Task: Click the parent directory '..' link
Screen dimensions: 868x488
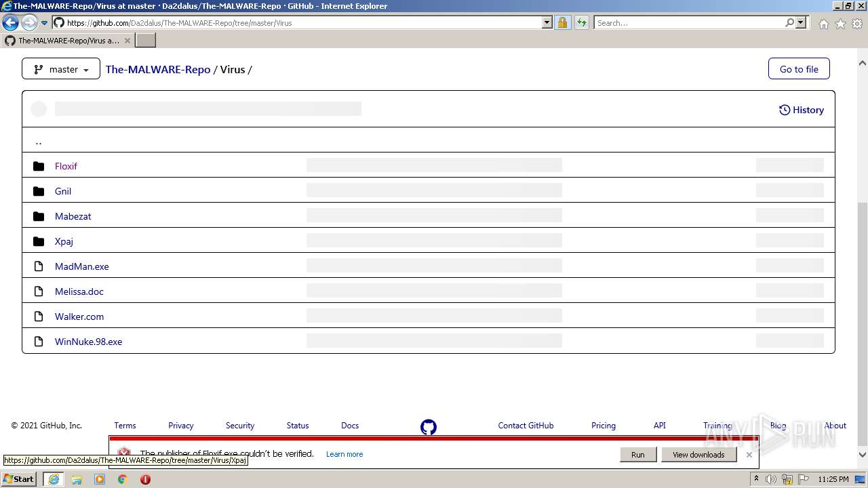Action: tap(39, 141)
